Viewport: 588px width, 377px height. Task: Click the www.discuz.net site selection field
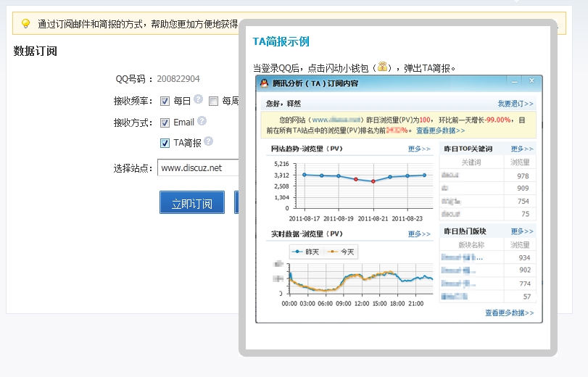198,167
